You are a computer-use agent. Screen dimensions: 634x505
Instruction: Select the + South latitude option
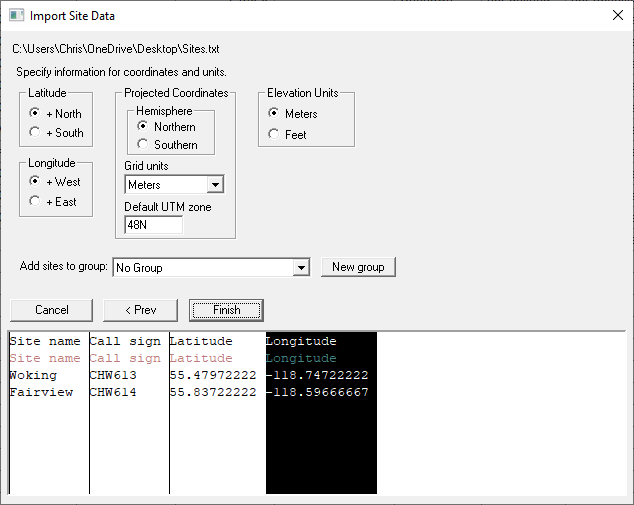pyautogui.click(x=35, y=132)
